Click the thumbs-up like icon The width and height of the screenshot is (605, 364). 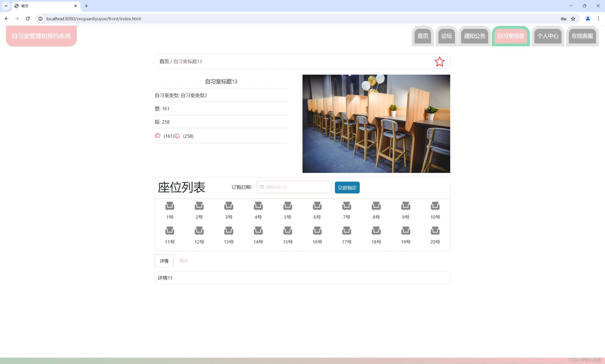coord(157,136)
